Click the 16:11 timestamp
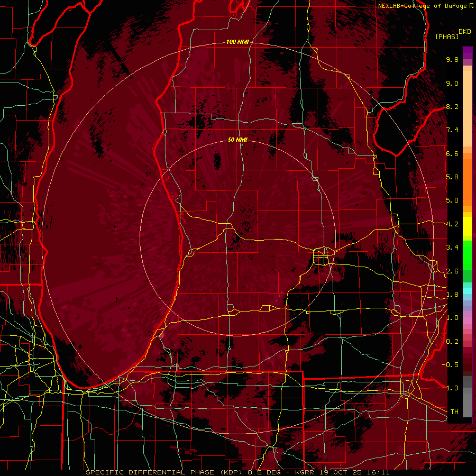Image resolution: width=476 pixels, height=476 pixels. (x=378, y=472)
